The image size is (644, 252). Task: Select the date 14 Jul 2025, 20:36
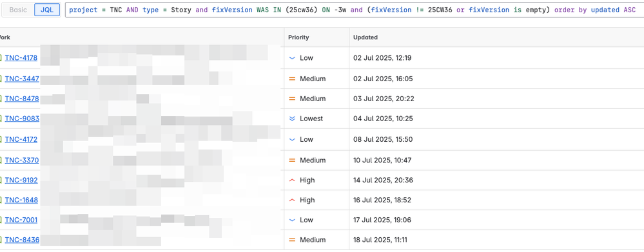pos(383,180)
